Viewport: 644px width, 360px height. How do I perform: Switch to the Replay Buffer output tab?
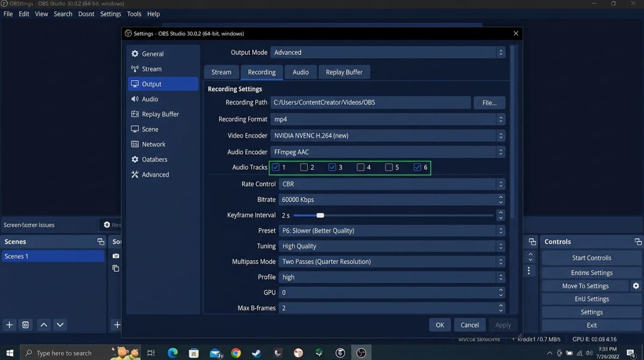(x=344, y=72)
